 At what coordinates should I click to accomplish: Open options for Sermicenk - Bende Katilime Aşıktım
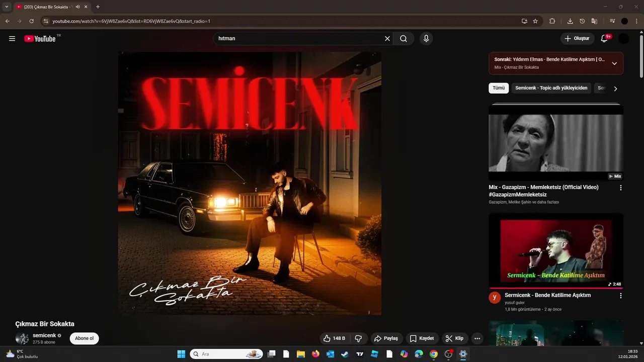click(x=620, y=296)
